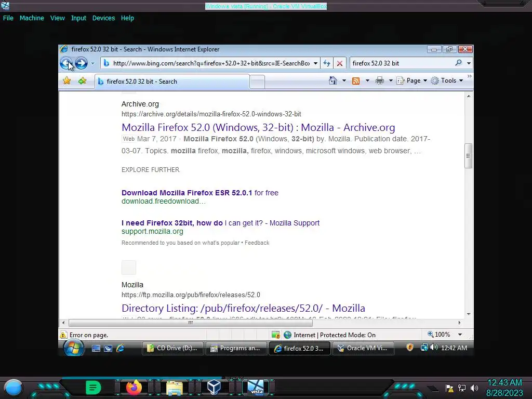Expand the Home button dropdown arrow
This screenshot has height=399, width=532.
coord(344,81)
